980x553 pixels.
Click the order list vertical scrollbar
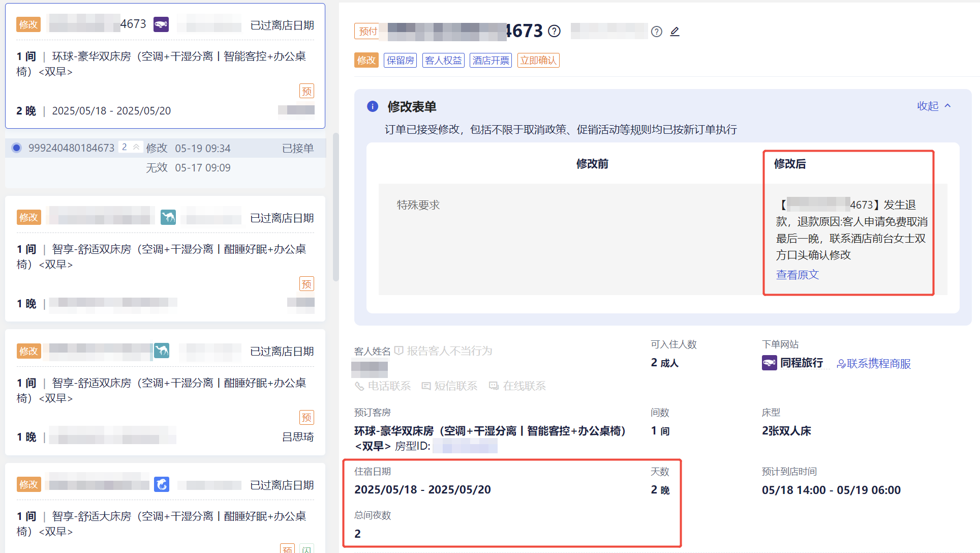tap(335, 207)
